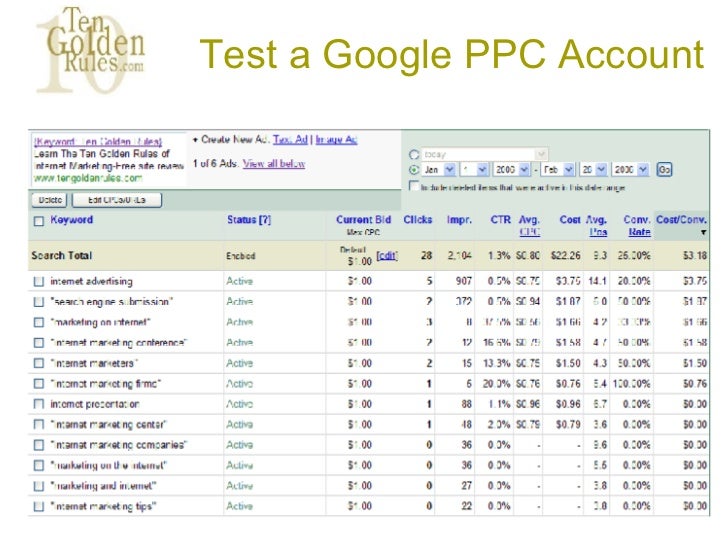Open the start year dropdown
The width and height of the screenshot is (728, 546).
[511, 169]
